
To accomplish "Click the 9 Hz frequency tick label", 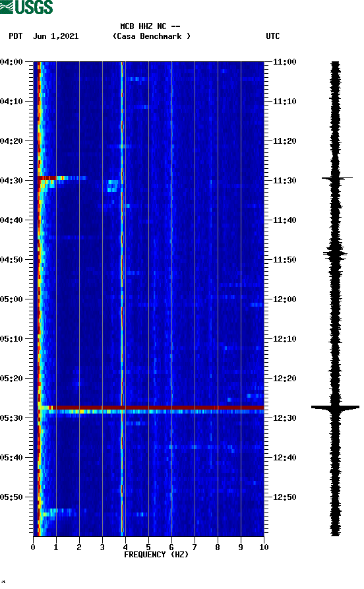I will [241, 547].
